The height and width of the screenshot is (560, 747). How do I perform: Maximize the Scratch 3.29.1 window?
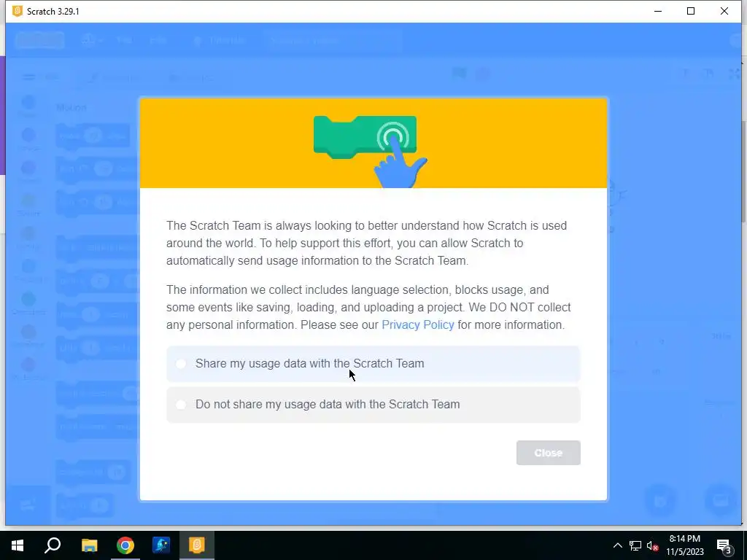pos(691,11)
